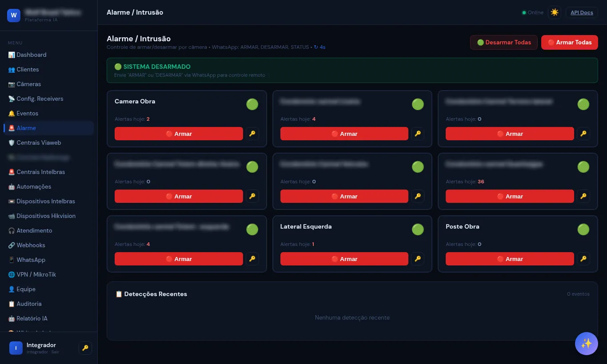Select the Alarme menu item

click(x=48, y=128)
